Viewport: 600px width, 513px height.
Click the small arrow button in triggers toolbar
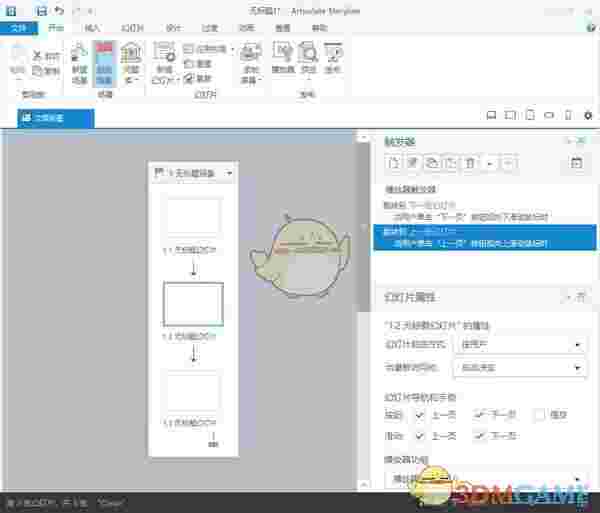489,163
